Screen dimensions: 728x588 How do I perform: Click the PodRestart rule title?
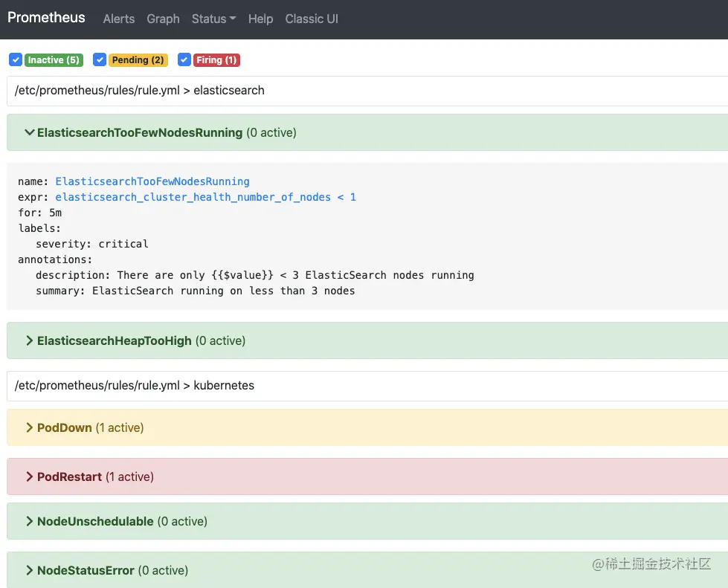tap(69, 476)
